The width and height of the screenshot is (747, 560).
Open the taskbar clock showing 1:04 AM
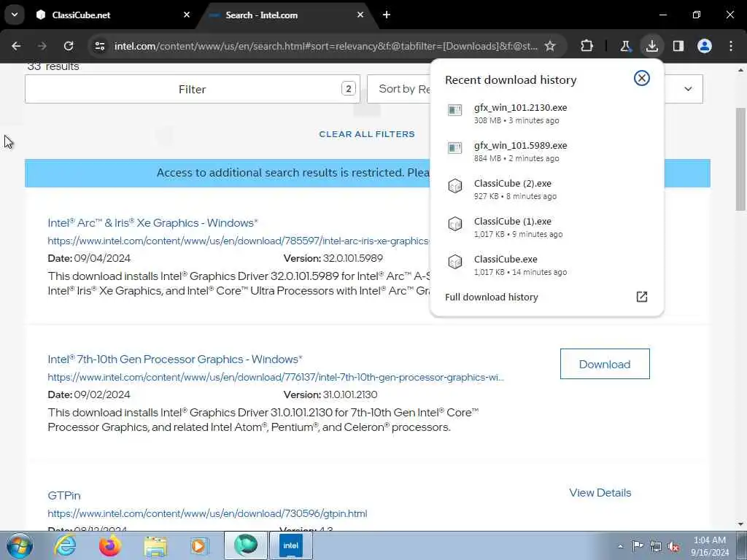tap(710, 546)
